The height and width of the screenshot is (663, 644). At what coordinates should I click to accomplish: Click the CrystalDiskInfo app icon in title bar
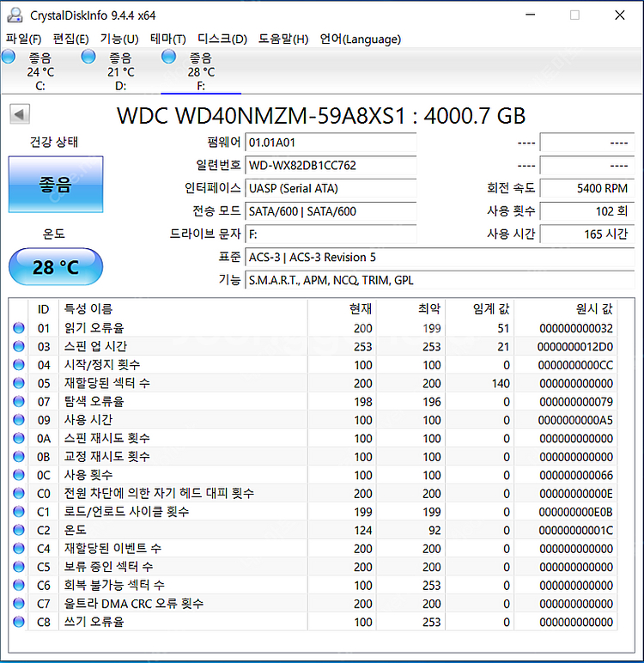tap(15, 15)
